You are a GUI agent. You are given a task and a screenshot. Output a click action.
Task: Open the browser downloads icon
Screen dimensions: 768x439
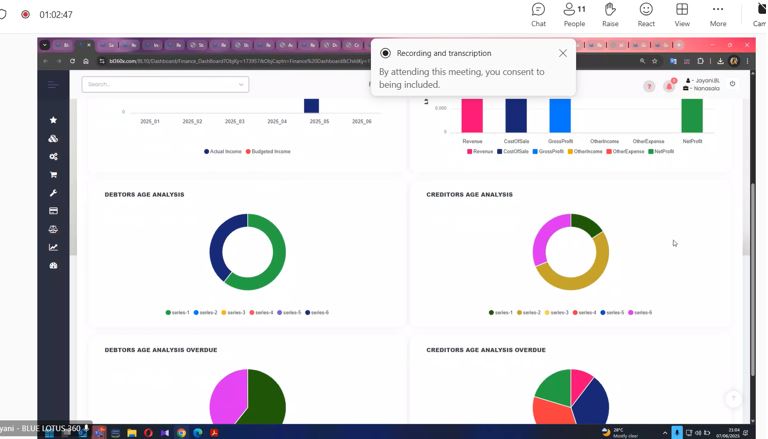coord(720,61)
